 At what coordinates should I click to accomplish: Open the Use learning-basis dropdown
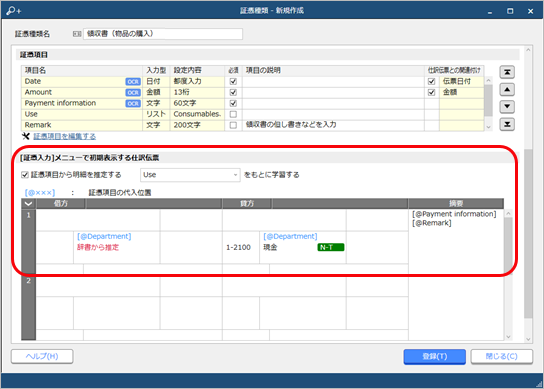(190, 175)
